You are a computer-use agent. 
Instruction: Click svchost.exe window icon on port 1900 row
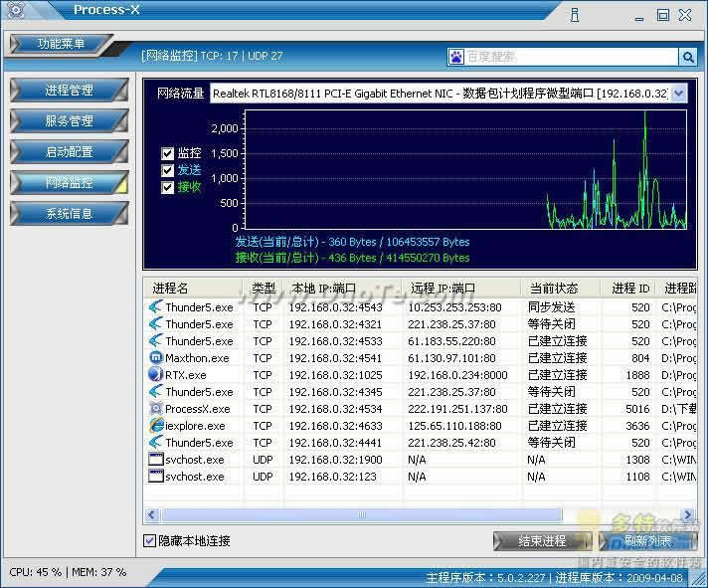[156, 460]
